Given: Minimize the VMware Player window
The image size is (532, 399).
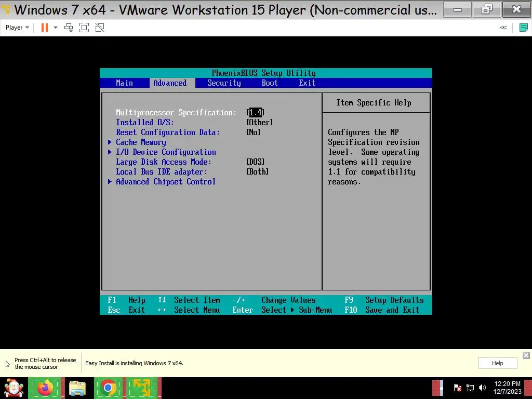Looking at the screenshot, I should 457,9.
